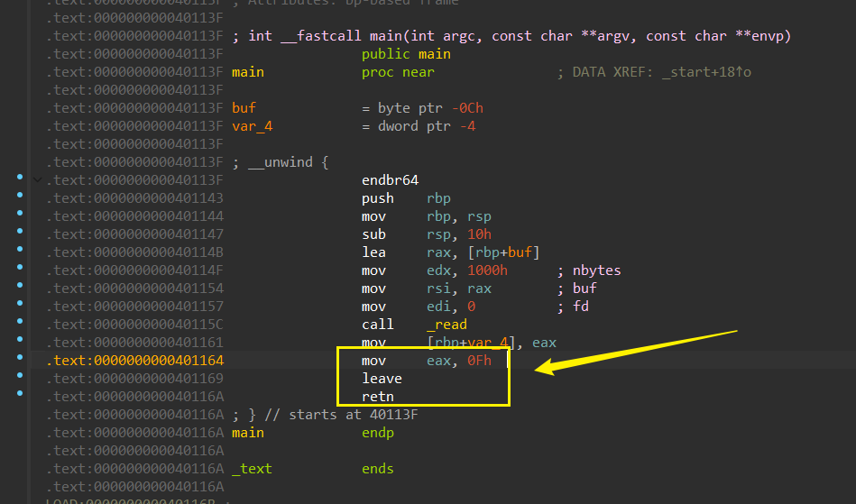Click breakpoint dot beside lea rax line

click(x=20, y=252)
